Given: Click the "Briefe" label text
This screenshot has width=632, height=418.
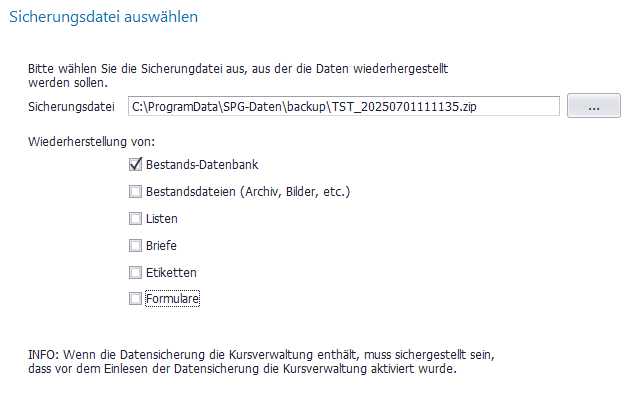Looking at the screenshot, I should [x=162, y=245].
